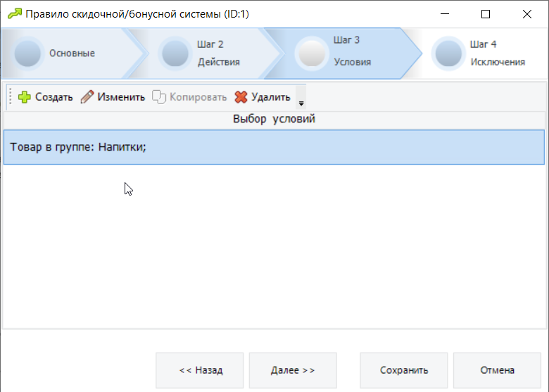Image resolution: width=549 pixels, height=392 pixels.
Task: Click the Изменить pencil icon
Action: pyautogui.click(x=87, y=97)
